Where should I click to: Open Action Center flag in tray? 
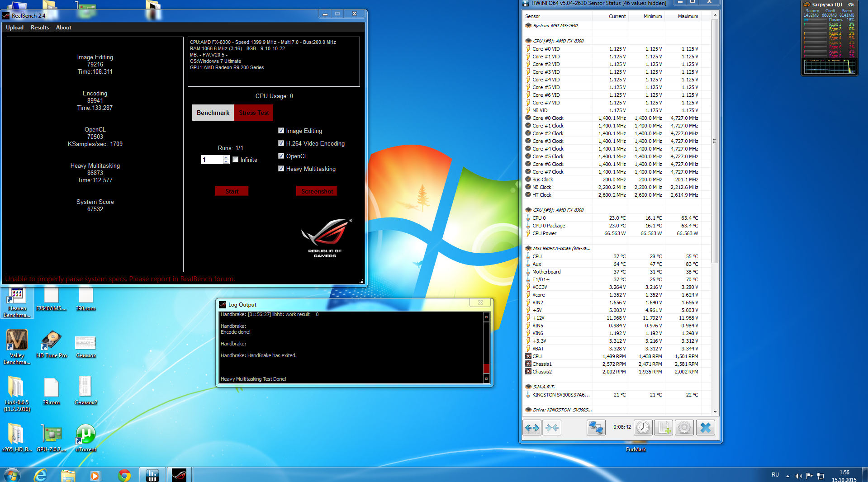[x=810, y=476]
